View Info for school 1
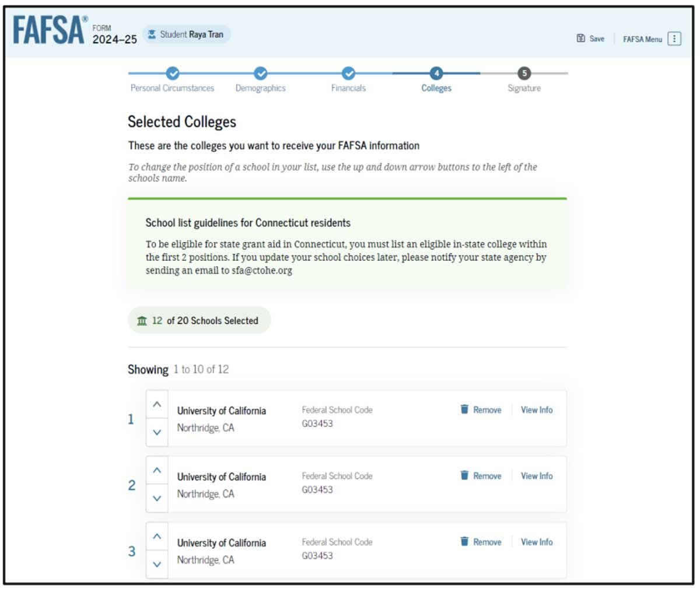 537,410
